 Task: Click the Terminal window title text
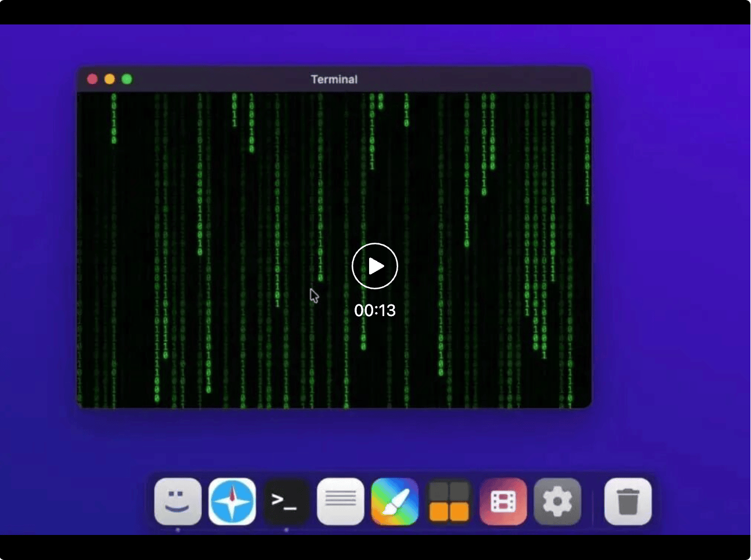[334, 79]
